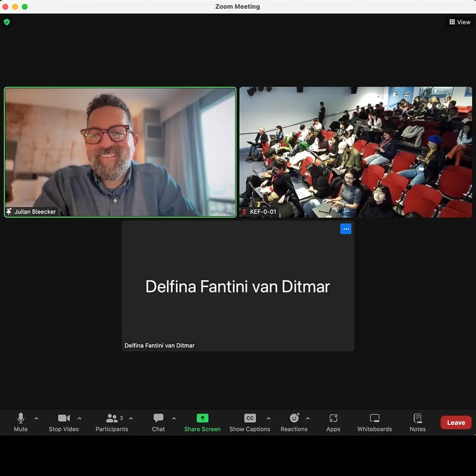Viewport: 476px width, 476px height.
Task: Open caption options arrow next to Show Captions
Action: click(x=268, y=418)
